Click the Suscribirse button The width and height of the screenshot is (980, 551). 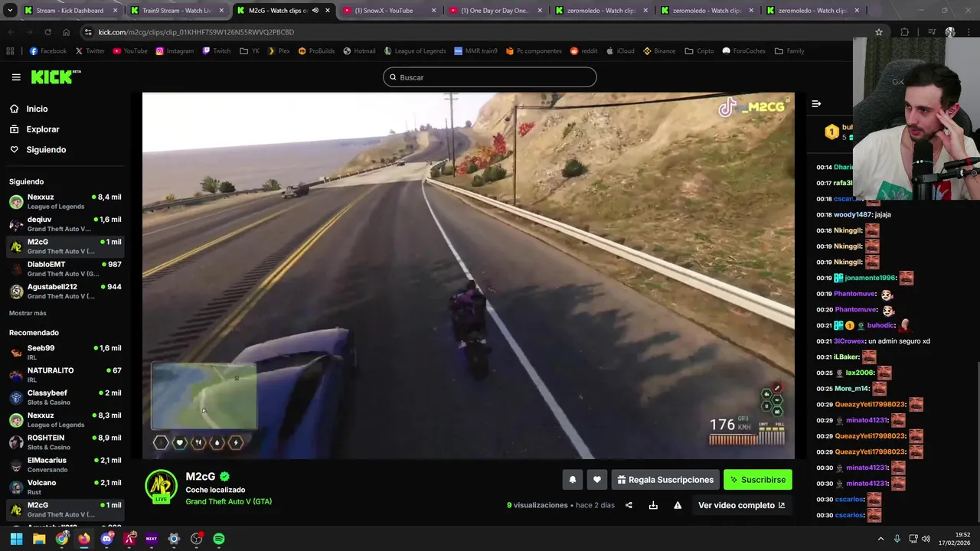click(758, 480)
